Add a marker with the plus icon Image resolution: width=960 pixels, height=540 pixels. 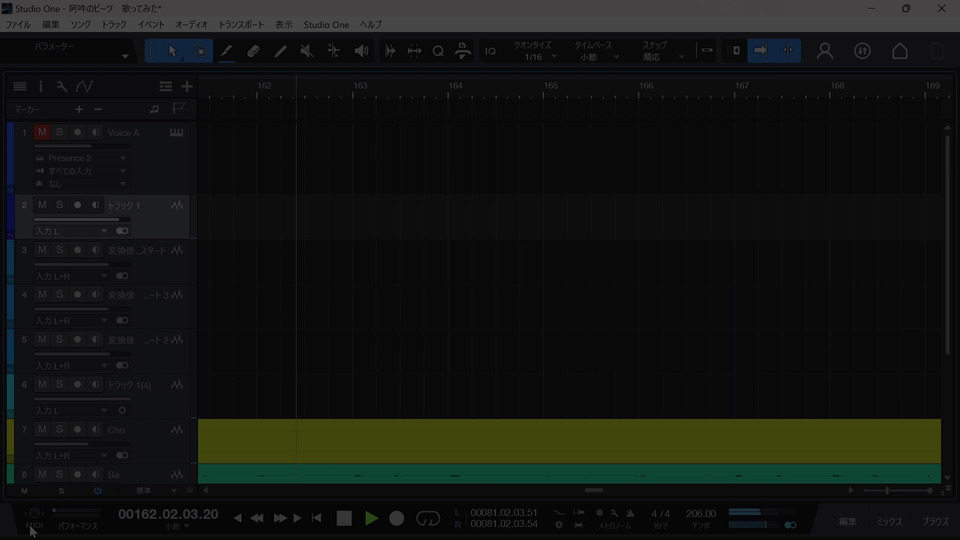[x=79, y=109]
